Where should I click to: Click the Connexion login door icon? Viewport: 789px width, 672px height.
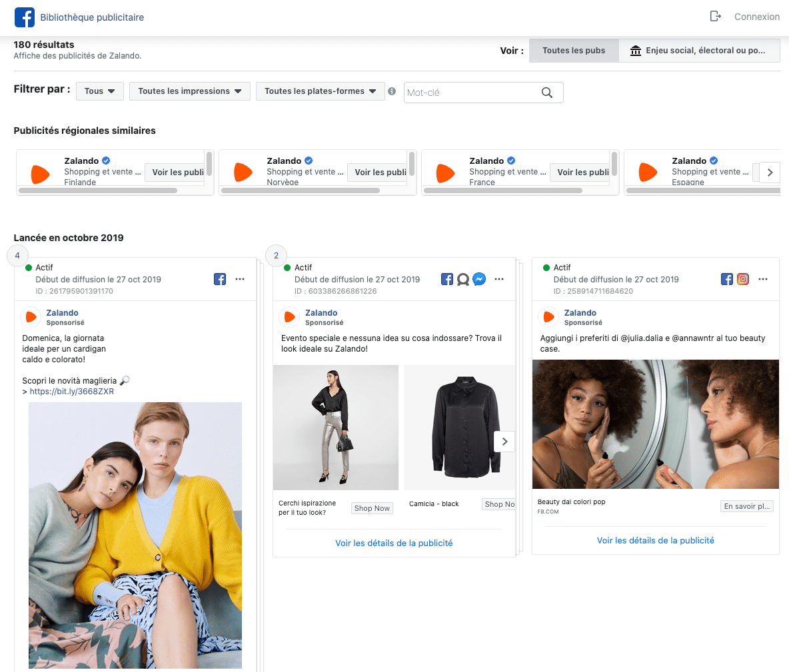point(715,17)
